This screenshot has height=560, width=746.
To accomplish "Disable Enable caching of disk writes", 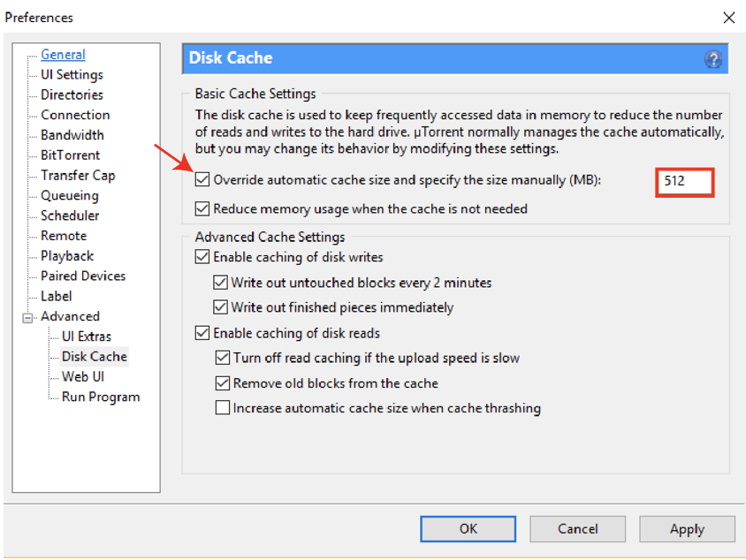I will point(202,257).
